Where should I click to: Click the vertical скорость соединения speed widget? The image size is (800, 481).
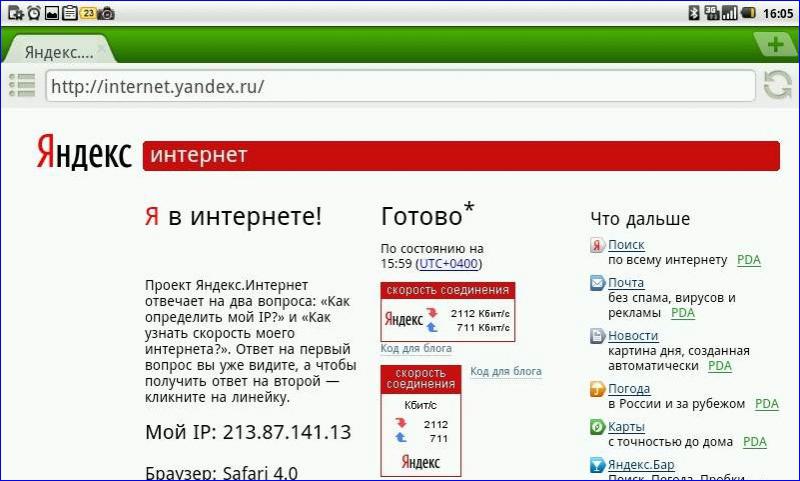(x=421, y=421)
